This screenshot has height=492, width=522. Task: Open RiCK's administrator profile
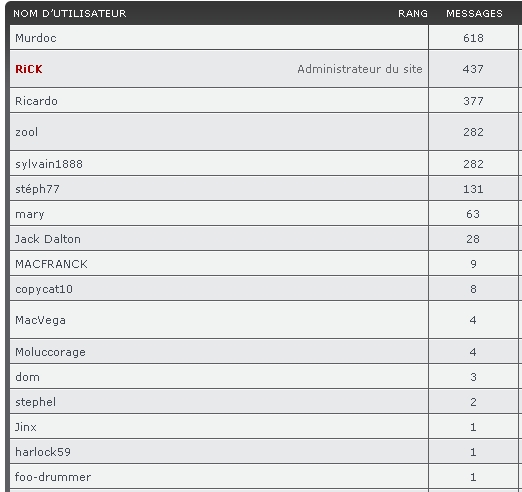(x=29, y=69)
